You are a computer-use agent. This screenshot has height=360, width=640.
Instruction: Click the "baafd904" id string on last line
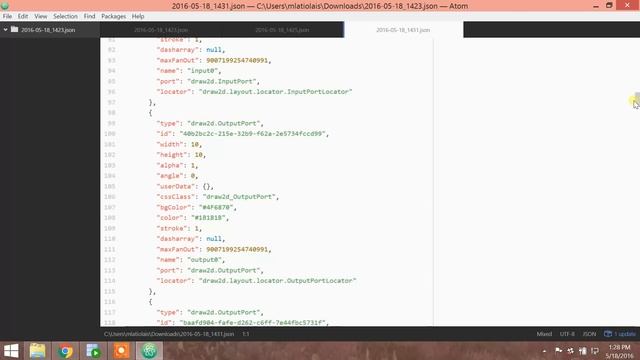[x=254, y=322]
